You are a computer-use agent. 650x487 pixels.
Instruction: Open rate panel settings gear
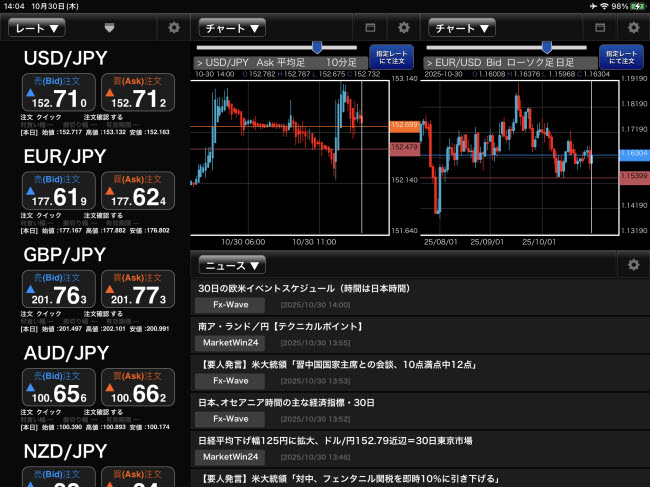(x=174, y=28)
